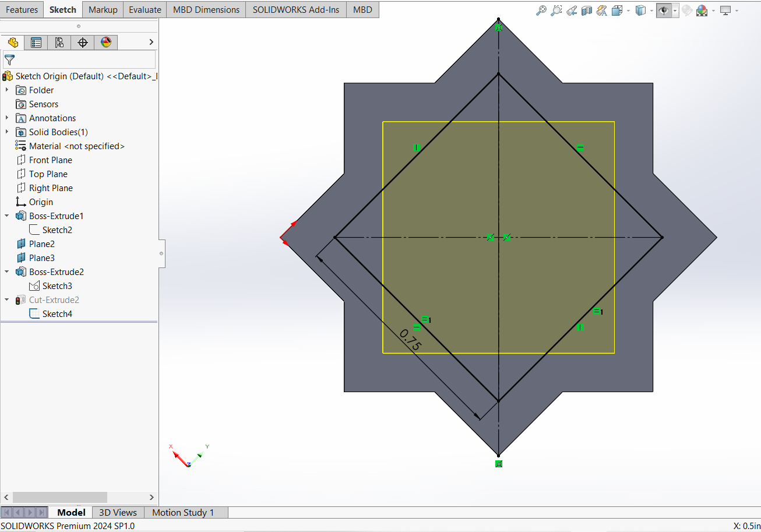This screenshot has width=761, height=532.
Task: Click the Apply Scene icon
Action: tap(702, 10)
